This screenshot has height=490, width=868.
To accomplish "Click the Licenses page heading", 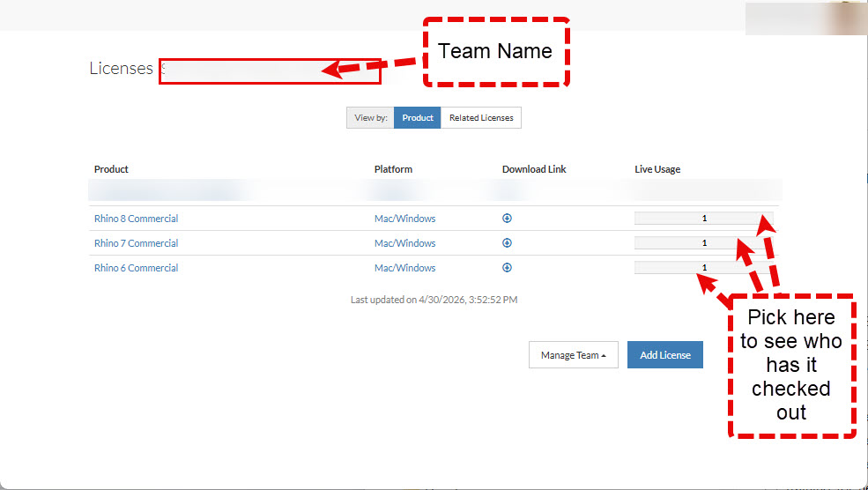I will tap(122, 68).
